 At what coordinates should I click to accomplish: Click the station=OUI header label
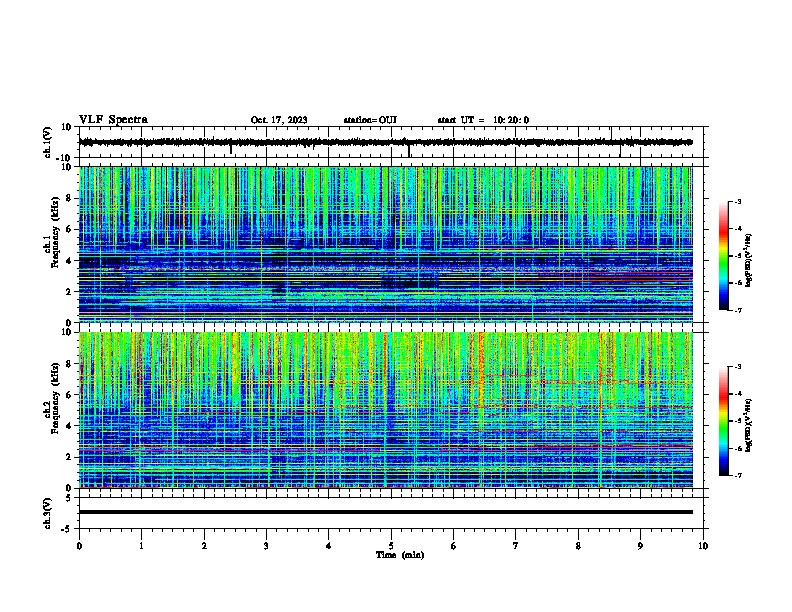(370, 120)
